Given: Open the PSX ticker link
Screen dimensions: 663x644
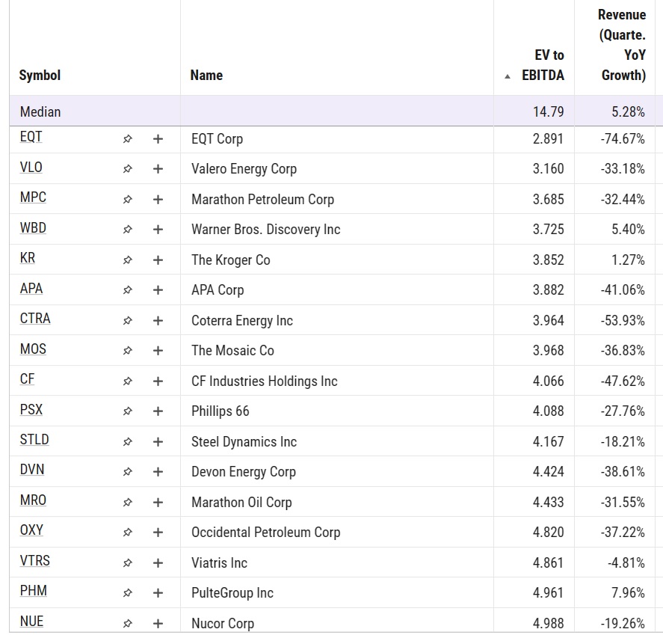Looking at the screenshot, I should click(x=31, y=409).
